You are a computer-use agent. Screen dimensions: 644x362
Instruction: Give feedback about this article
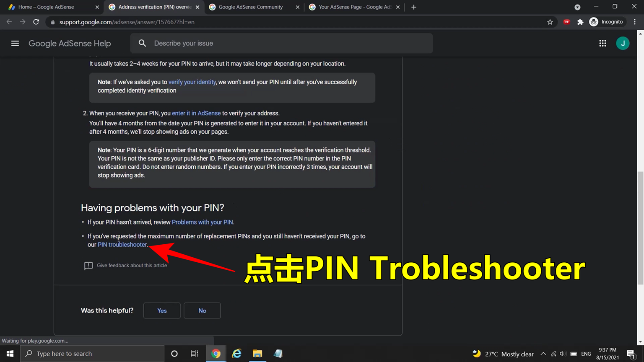tap(132, 265)
